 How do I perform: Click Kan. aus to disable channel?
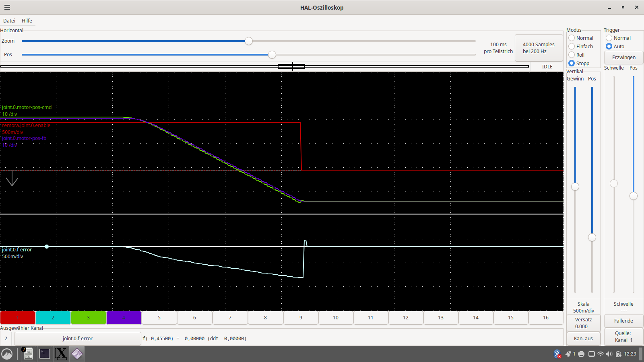click(583, 338)
